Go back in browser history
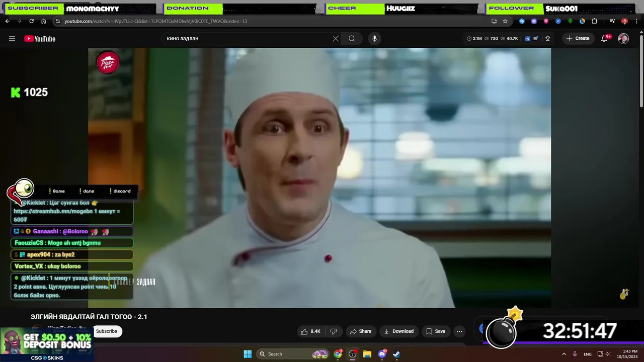 pos(7,21)
